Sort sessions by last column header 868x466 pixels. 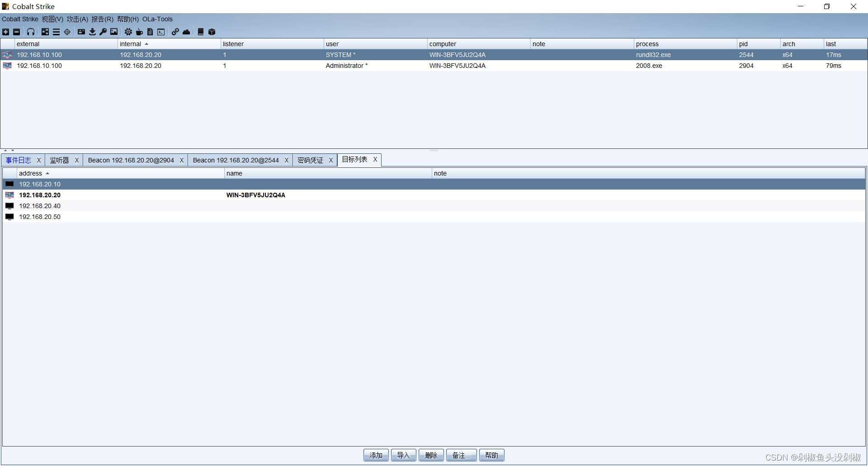coord(845,44)
